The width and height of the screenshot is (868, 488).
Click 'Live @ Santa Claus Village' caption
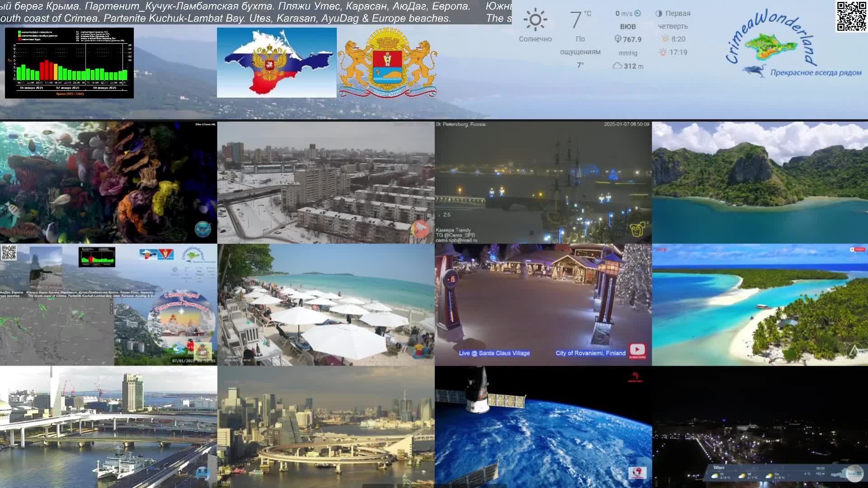tap(494, 353)
